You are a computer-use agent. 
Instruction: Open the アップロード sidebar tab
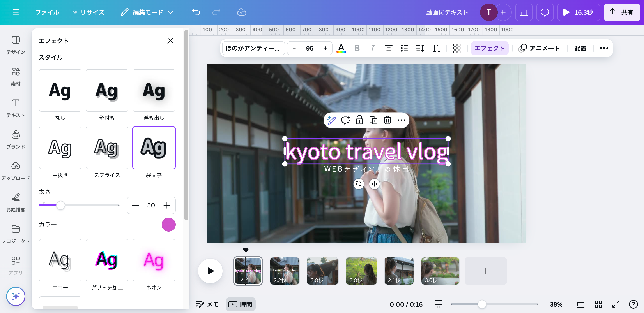16,171
